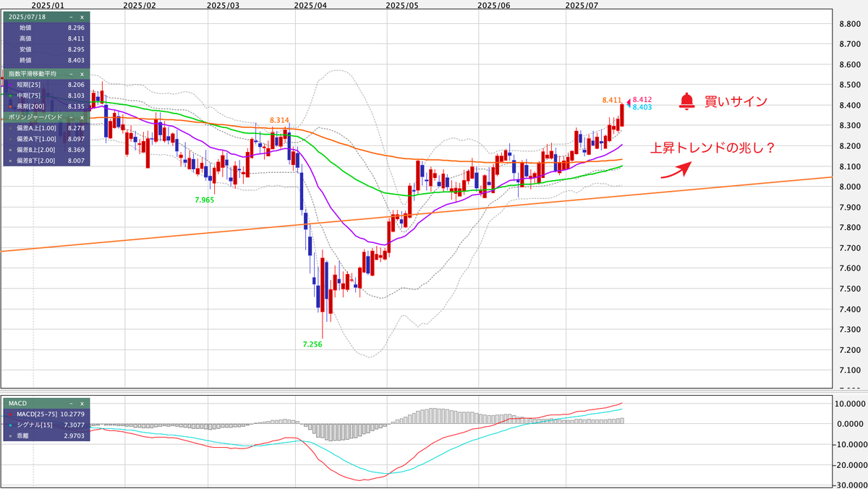Minimize the ボリンジャーバンド panel
Screen dimensions: 868x489
pyautogui.click(x=71, y=117)
